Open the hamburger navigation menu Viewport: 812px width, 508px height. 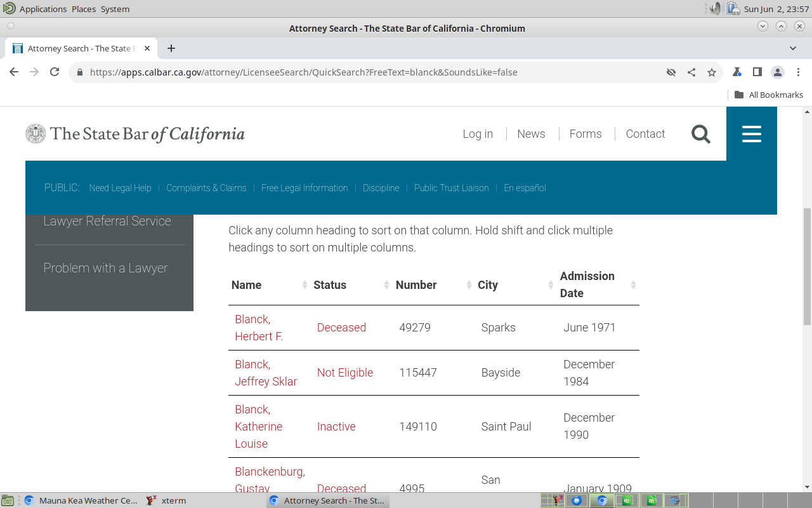(752, 134)
